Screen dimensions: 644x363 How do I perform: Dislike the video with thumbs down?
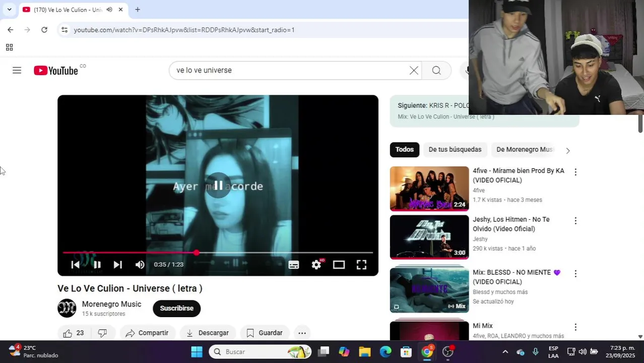click(102, 333)
